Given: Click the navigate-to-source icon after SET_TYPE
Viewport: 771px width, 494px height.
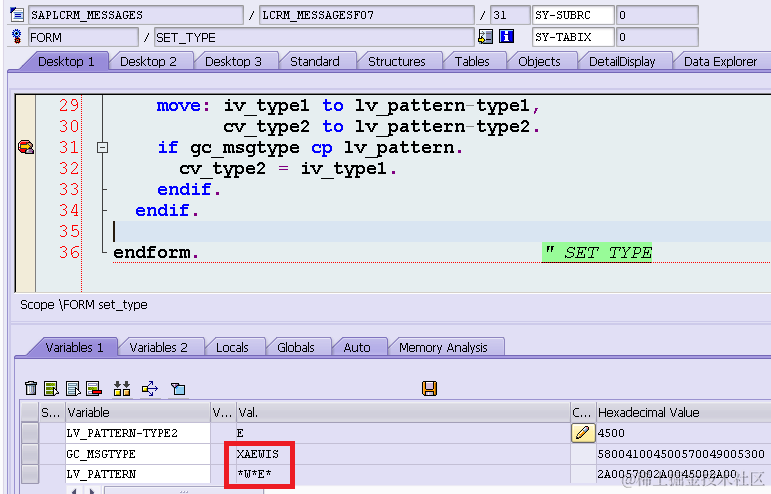Looking at the screenshot, I should pos(485,37).
